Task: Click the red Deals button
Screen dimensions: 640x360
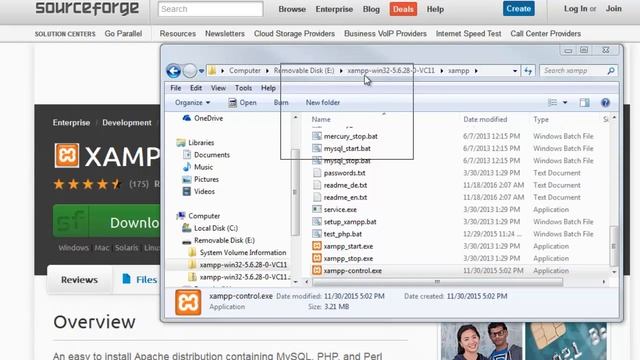Action: pos(403,9)
